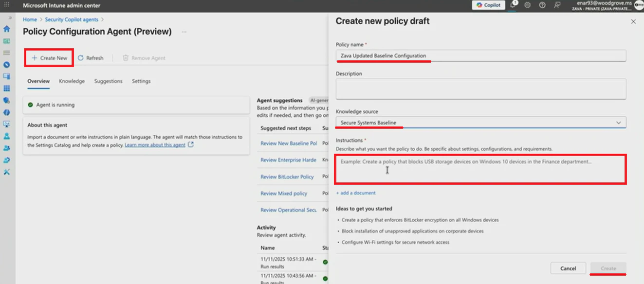Open the Troubleshooting tools wrench icon

click(7, 172)
